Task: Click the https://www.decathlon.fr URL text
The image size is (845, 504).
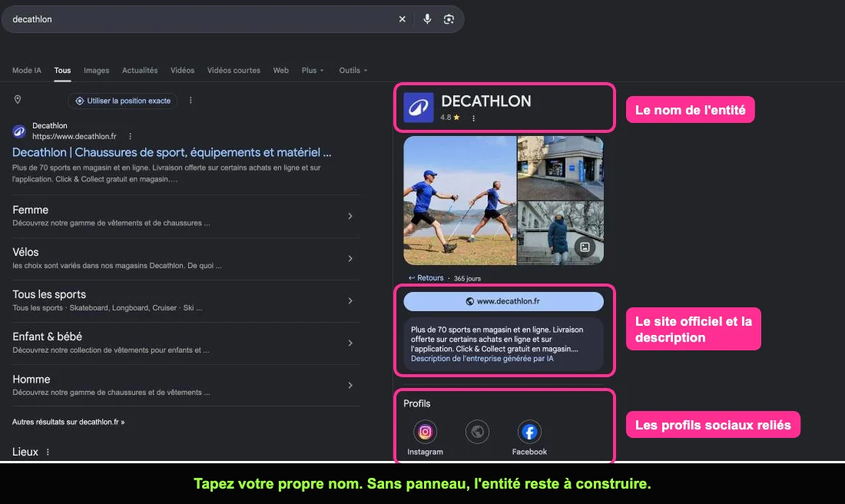Action: tap(75, 137)
